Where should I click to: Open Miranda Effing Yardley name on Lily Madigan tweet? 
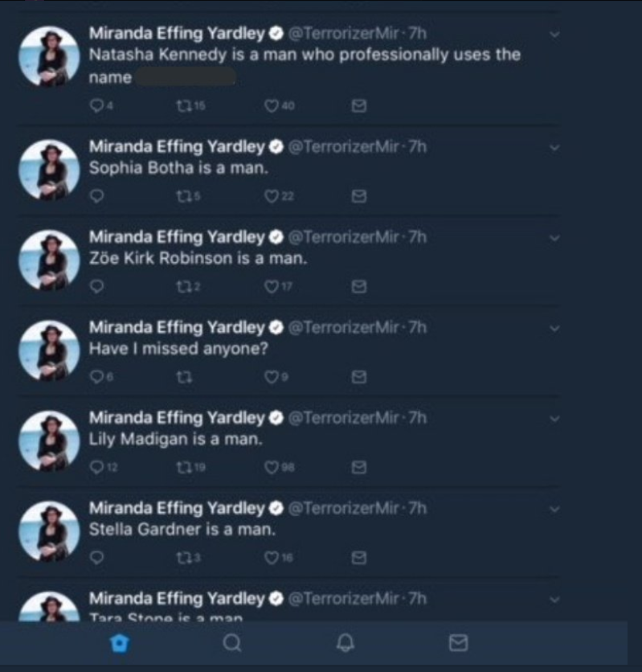177,418
